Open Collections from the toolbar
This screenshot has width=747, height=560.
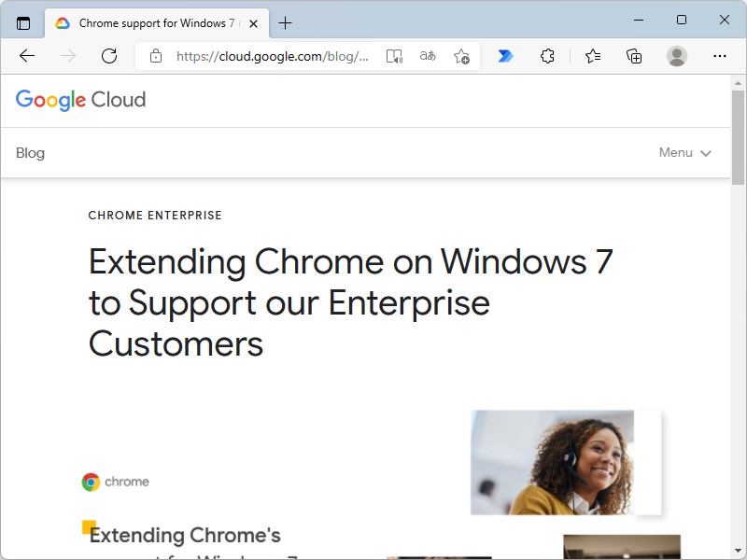click(634, 56)
